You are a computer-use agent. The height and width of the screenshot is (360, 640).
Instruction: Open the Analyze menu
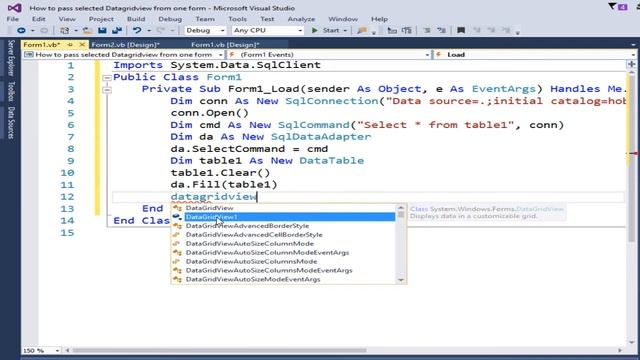coord(301,19)
